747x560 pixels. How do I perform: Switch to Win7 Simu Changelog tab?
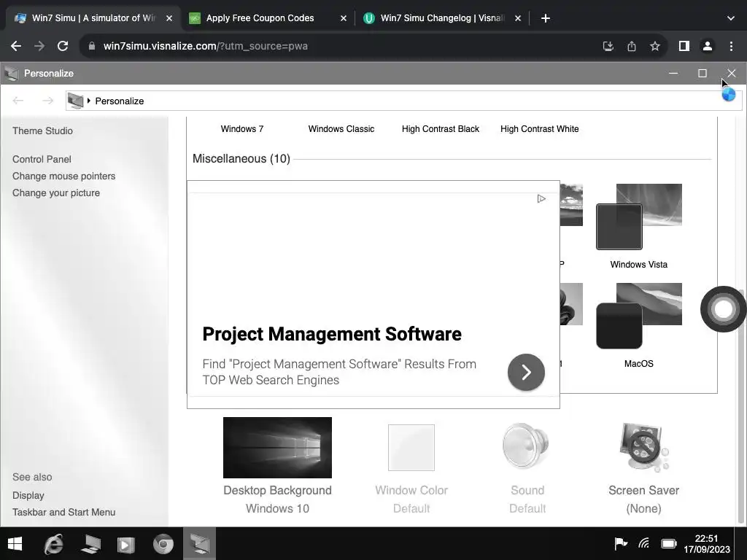[x=442, y=18]
